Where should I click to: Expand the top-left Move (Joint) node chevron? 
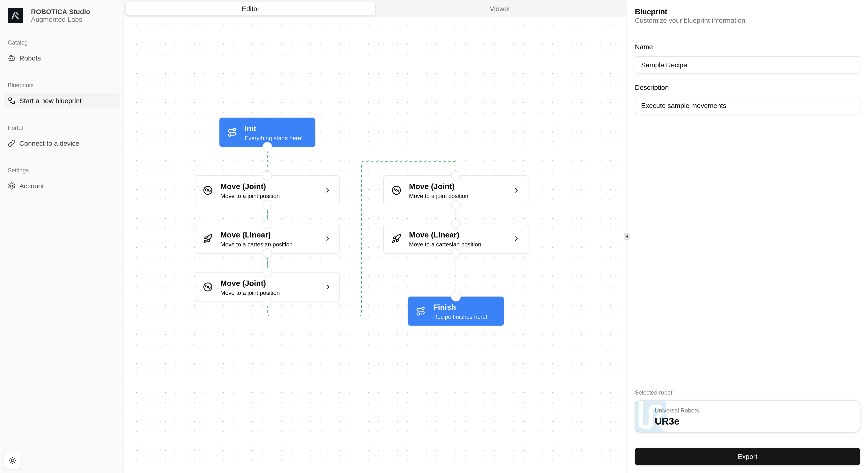coord(327,190)
